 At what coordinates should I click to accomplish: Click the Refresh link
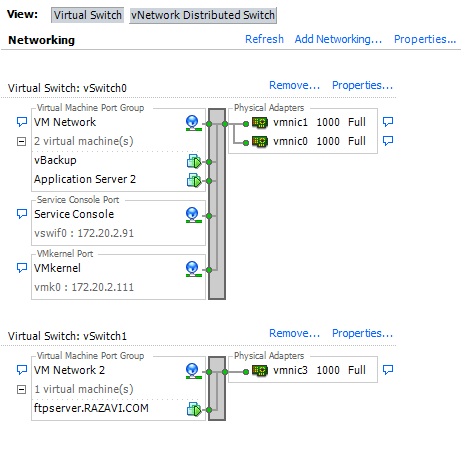264,39
